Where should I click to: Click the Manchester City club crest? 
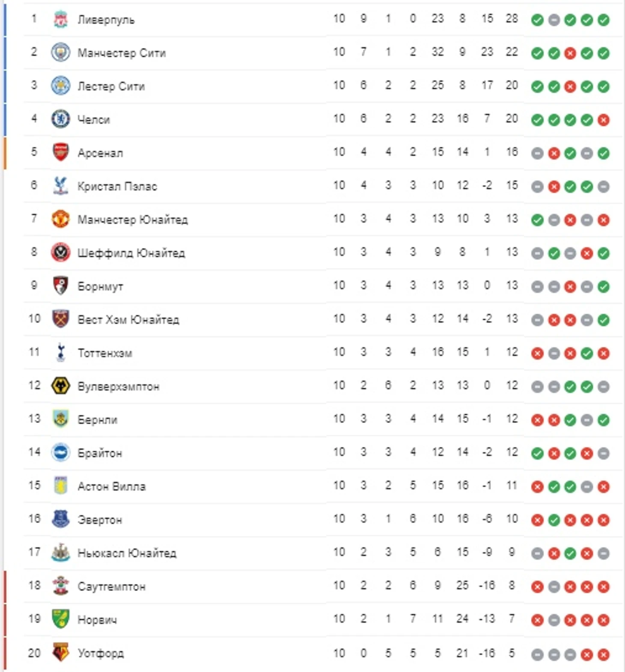tap(60, 53)
